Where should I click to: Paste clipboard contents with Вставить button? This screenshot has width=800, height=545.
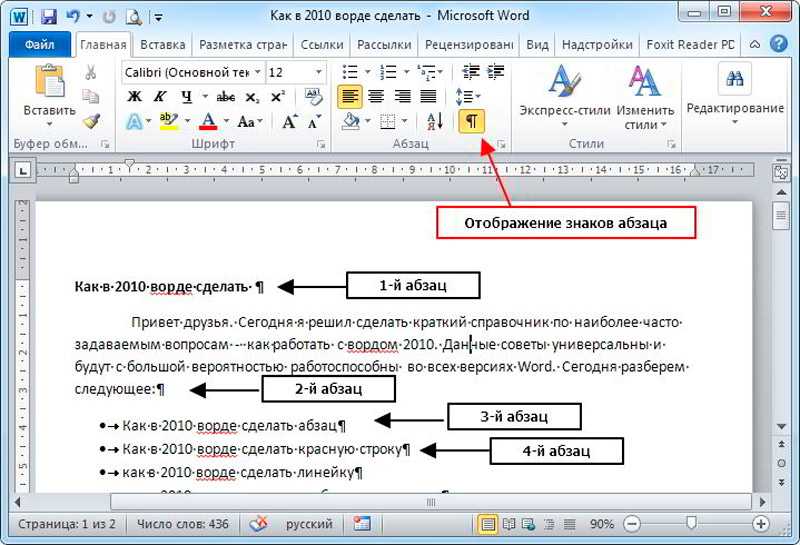49,95
